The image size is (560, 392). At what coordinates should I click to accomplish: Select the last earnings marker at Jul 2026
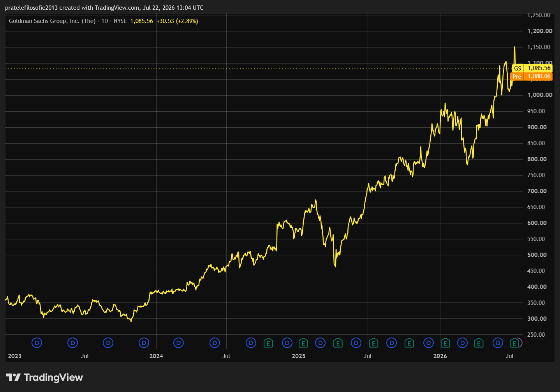click(x=514, y=343)
